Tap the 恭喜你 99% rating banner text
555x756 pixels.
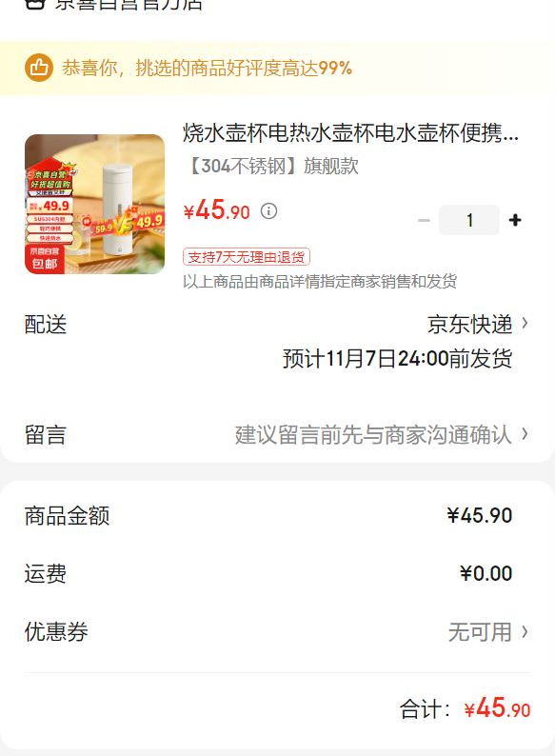(x=207, y=68)
